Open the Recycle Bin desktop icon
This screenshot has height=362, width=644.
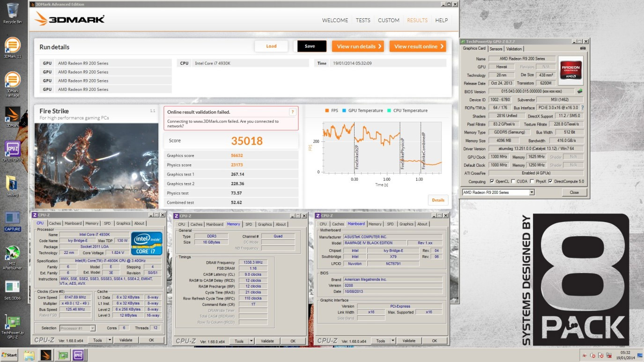click(12, 13)
